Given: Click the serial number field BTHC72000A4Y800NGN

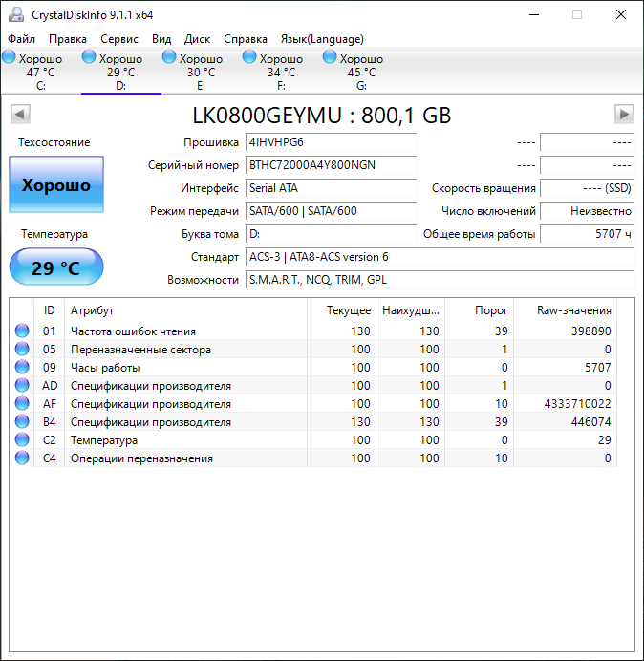Looking at the screenshot, I should [331, 165].
